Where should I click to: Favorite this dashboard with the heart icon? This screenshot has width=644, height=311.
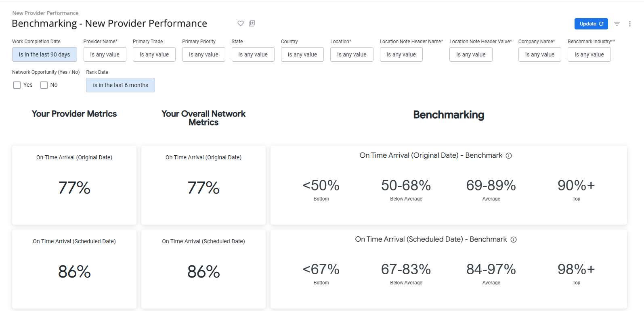(241, 23)
